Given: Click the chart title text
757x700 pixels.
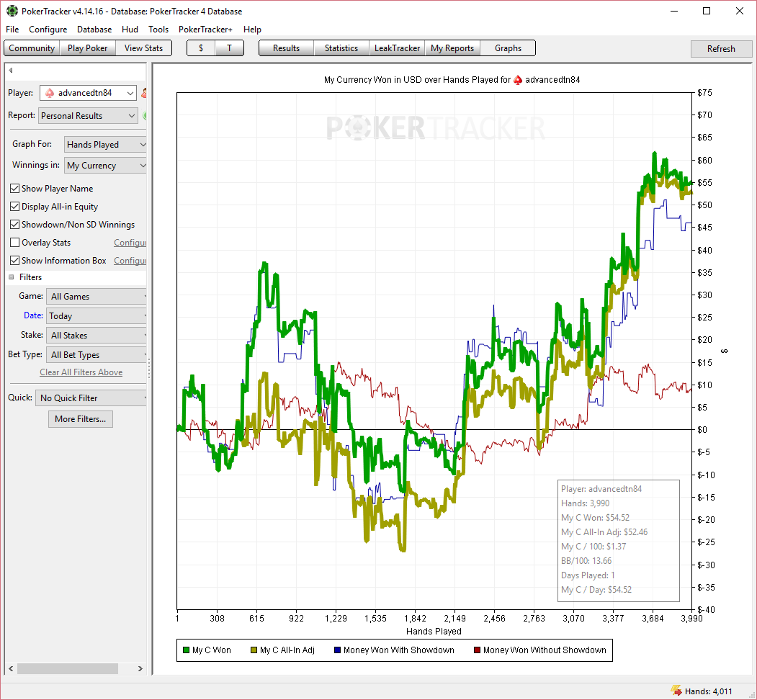Looking at the screenshot, I should 452,80.
